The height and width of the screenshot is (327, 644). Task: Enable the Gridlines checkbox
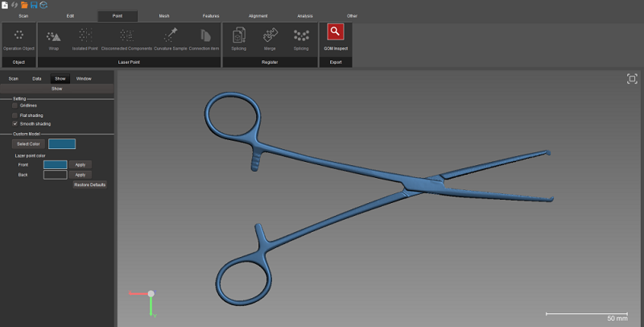[15, 106]
